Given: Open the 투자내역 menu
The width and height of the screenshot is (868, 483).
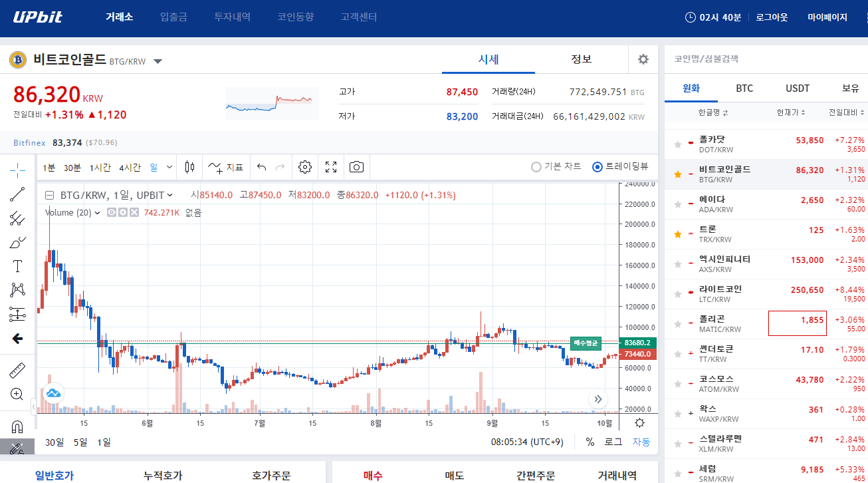Looking at the screenshot, I should [232, 17].
